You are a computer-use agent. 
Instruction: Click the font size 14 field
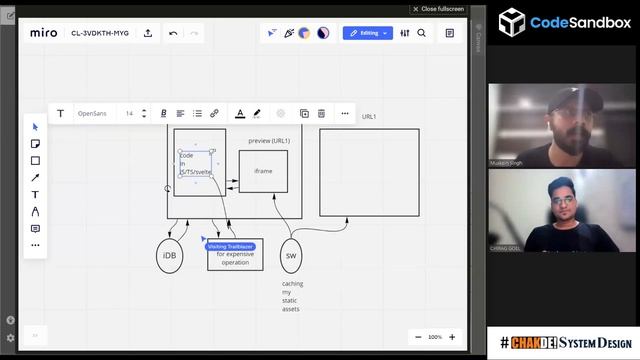point(129,113)
